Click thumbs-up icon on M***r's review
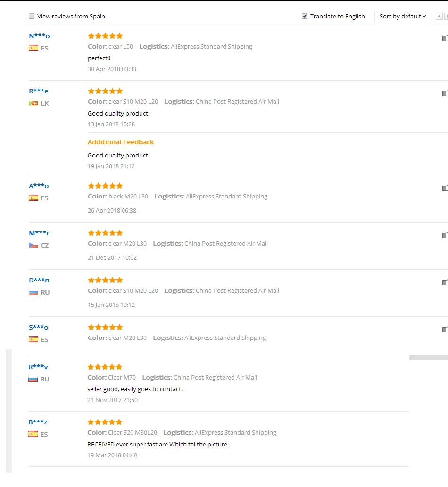Image resolution: width=448 pixels, height=487 pixels. click(x=445, y=235)
